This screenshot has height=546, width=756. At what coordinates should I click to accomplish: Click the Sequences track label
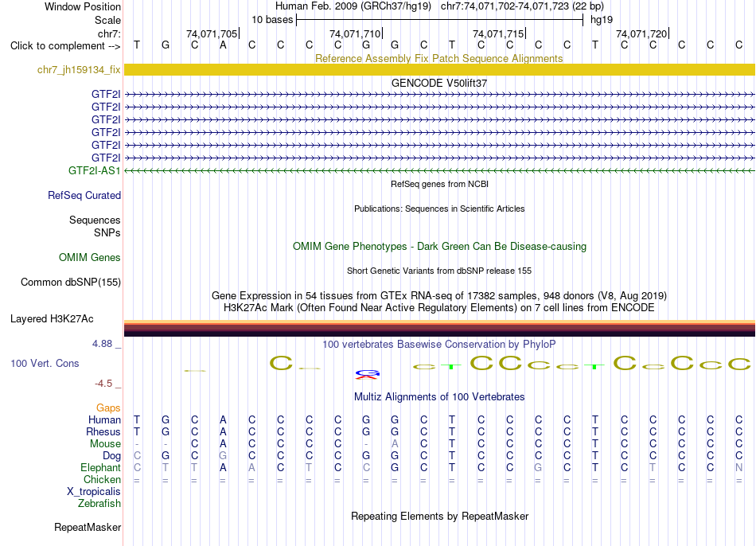pyautogui.click(x=95, y=220)
